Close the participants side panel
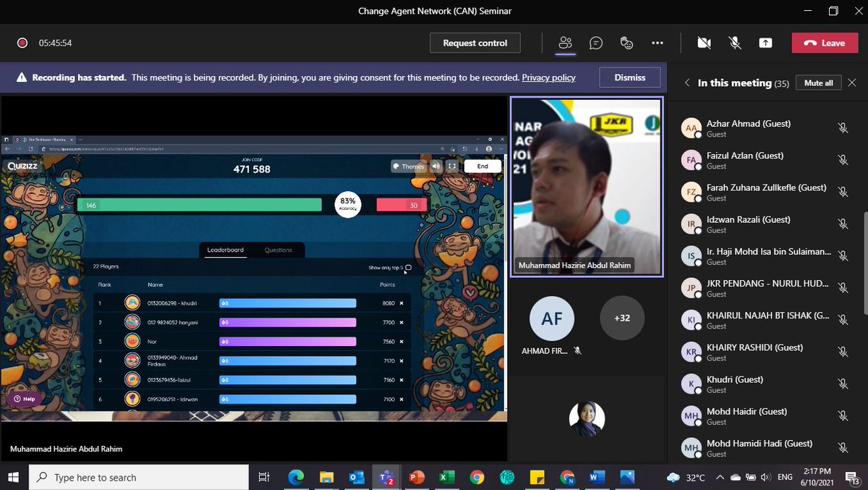 click(852, 83)
